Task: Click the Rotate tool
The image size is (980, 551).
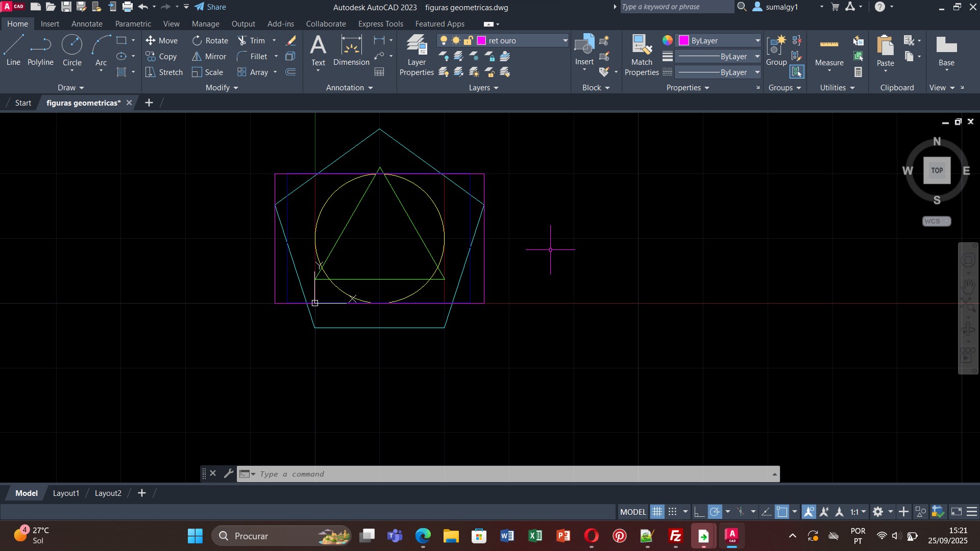Action: click(210, 41)
